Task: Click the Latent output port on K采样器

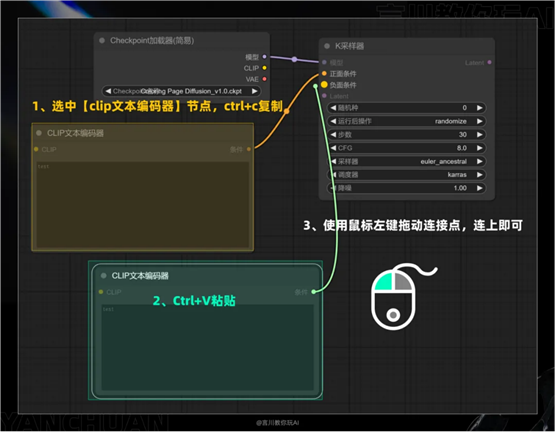Action: pyautogui.click(x=489, y=62)
